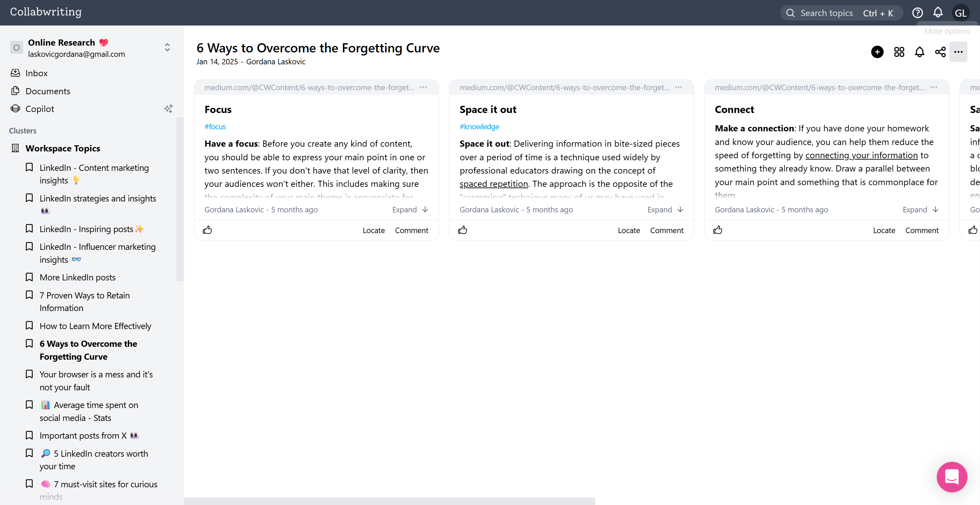
Task: Open LinkedIn strategies and insights topic
Action: click(x=98, y=205)
